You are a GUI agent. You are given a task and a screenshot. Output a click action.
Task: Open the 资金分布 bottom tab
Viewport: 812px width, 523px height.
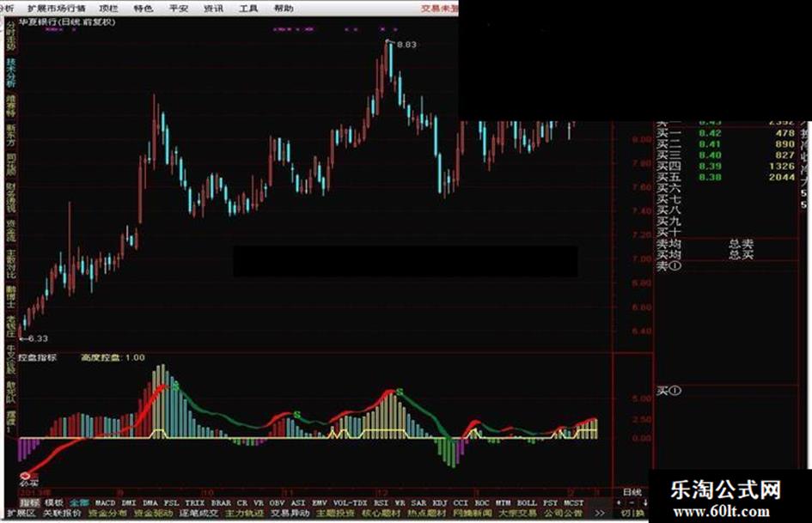point(107,514)
